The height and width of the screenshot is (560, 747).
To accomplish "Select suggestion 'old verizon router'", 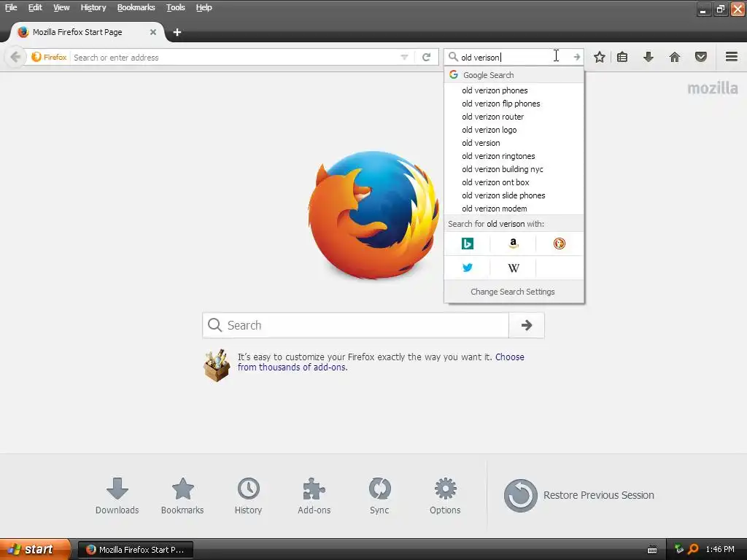I will pos(514,117).
